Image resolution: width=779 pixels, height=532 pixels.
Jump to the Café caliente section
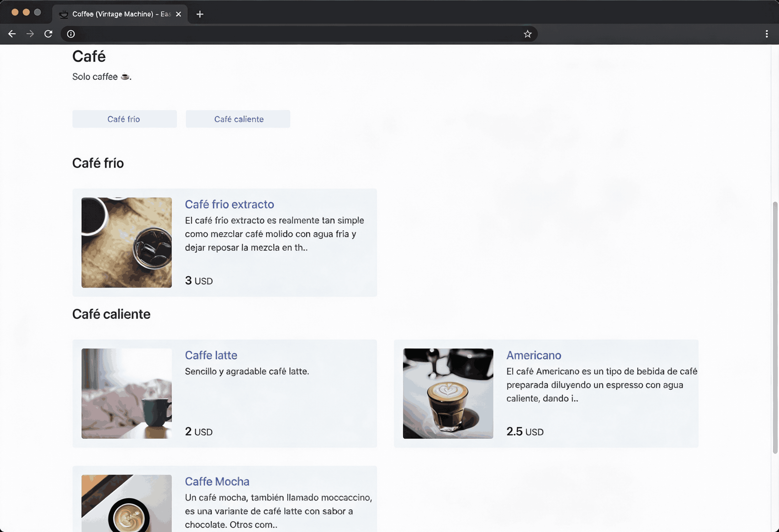coord(238,119)
